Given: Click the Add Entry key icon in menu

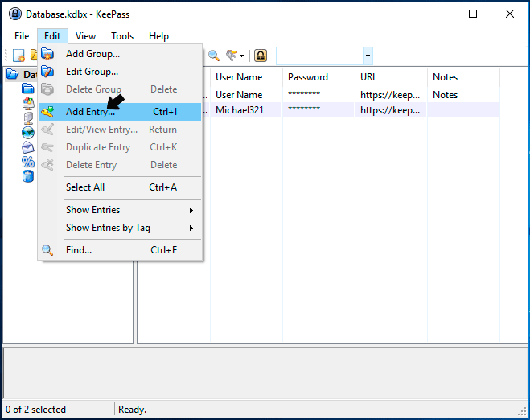Looking at the screenshot, I should coord(47,112).
